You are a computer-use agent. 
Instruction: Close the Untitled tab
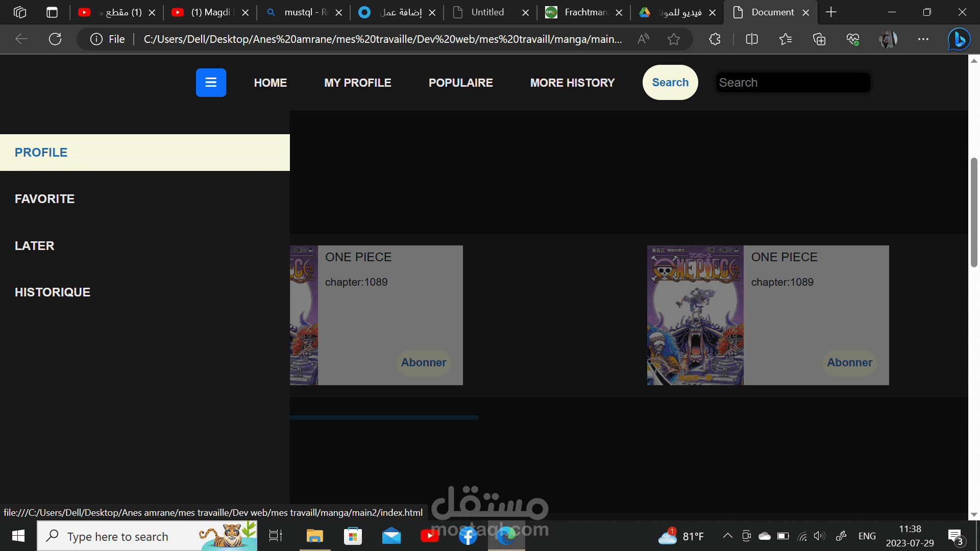point(526,12)
